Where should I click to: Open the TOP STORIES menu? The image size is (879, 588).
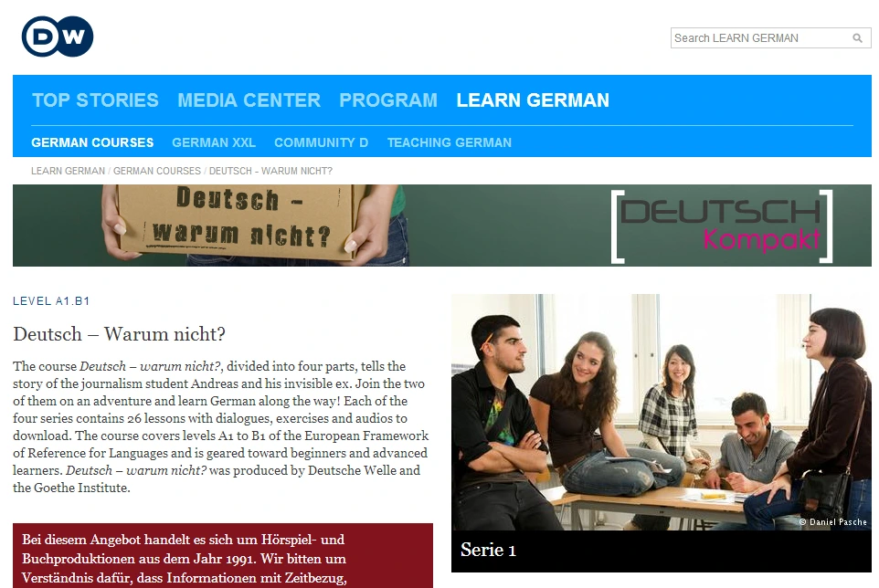pyautogui.click(x=95, y=100)
